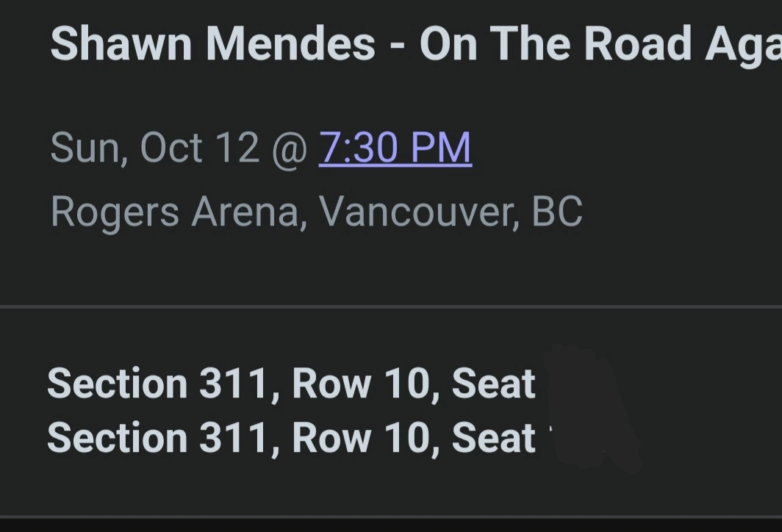782x532 pixels.
Task: Click the Rogers Arena venue name
Action: (175, 212)
